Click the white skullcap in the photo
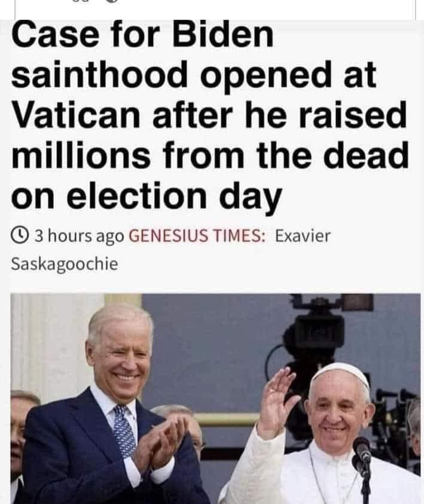The image size is (424, 504). tap(341, 374)
